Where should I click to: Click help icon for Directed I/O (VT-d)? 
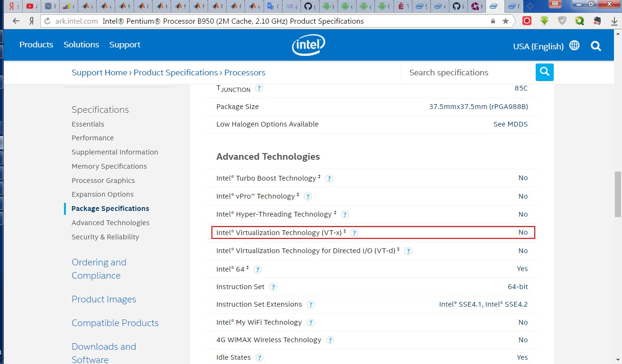[x=408, y=251]
